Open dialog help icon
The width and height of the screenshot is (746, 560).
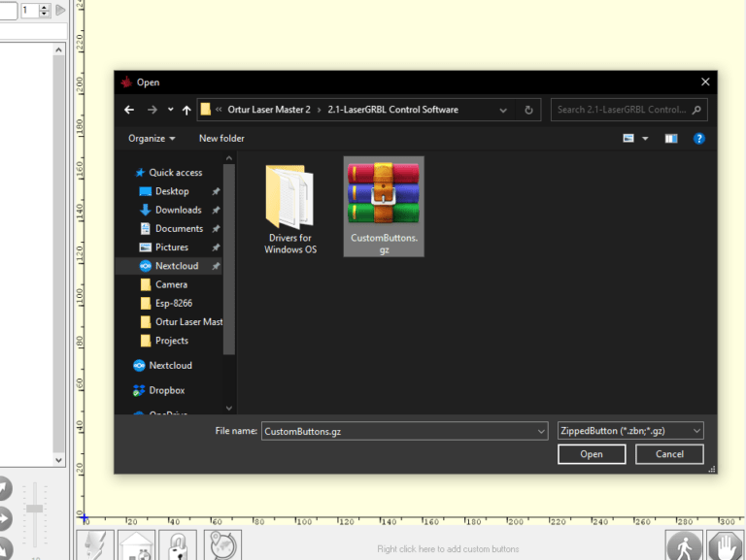tap(699, 139)
